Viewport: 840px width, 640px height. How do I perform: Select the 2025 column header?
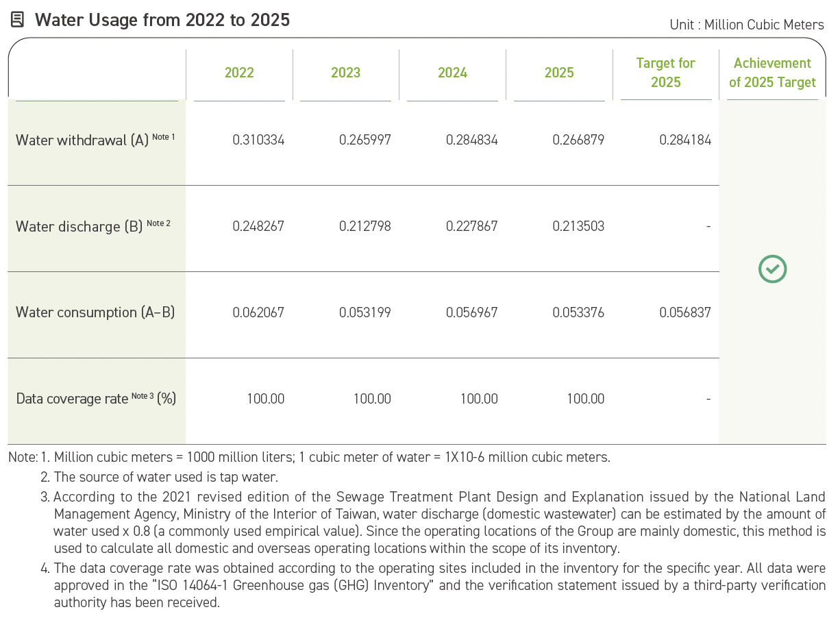559,73
